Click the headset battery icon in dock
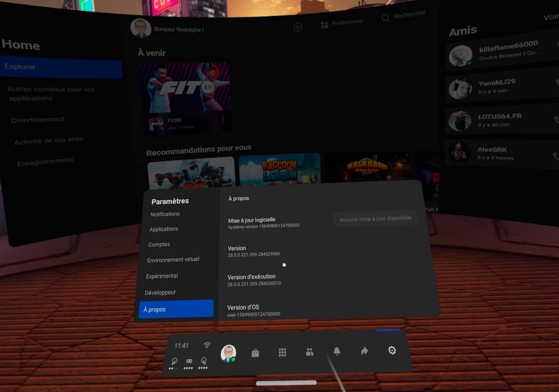This screenshot has width=559, height=392. pos(189,363)
